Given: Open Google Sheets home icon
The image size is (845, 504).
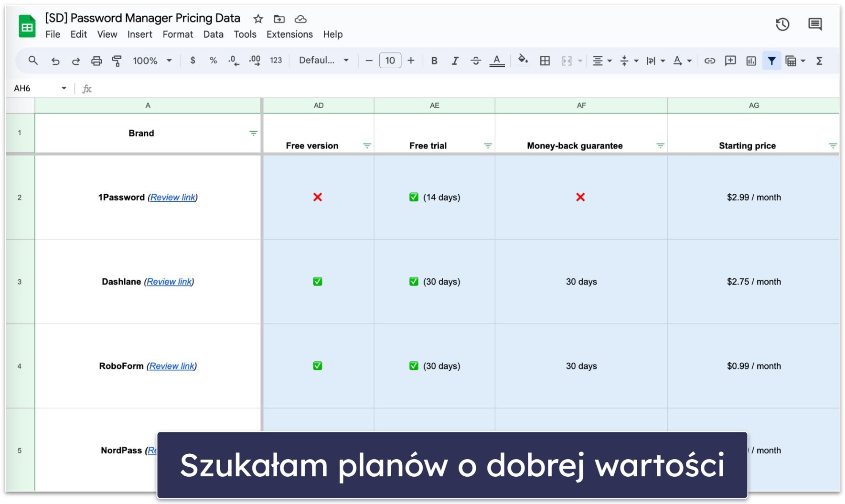Looking at the screenshot, I should (27, 26).
